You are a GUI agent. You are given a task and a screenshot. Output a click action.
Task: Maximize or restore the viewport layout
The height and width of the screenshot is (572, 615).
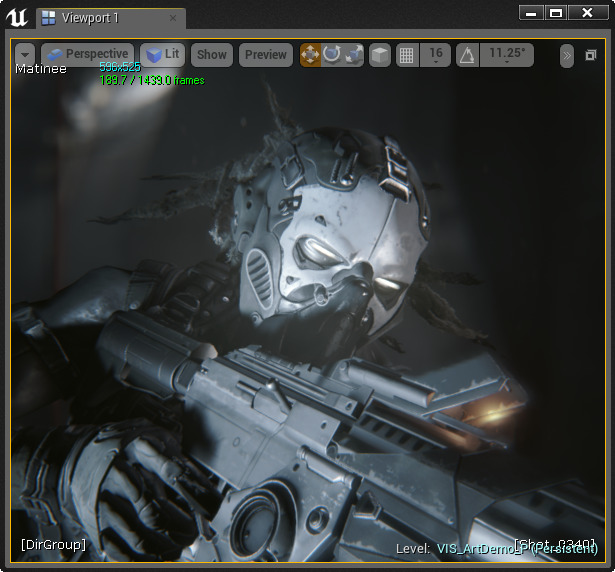(x=591, y=55)
